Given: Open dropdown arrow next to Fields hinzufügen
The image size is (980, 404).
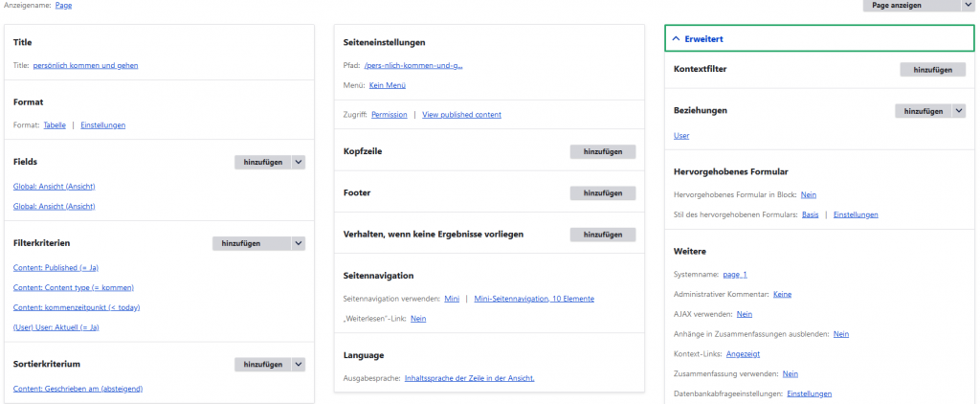Looking at the screenshot, I should coord(299,163).
